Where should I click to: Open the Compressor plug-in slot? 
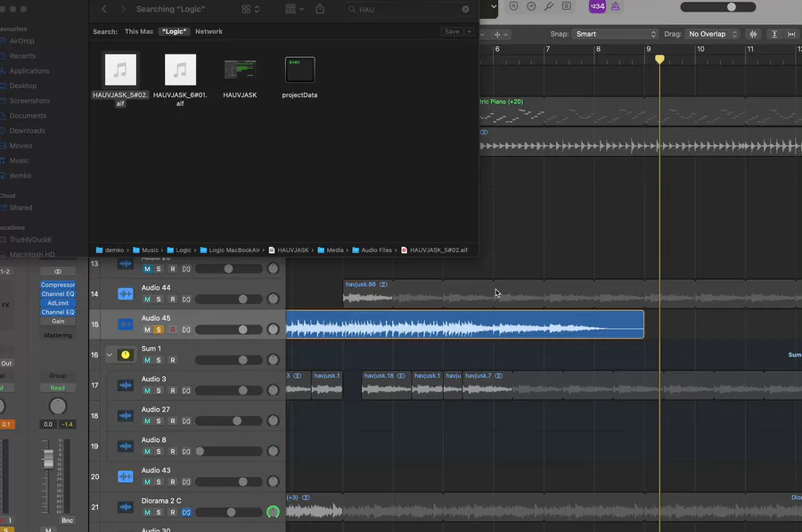click(58, 285)
